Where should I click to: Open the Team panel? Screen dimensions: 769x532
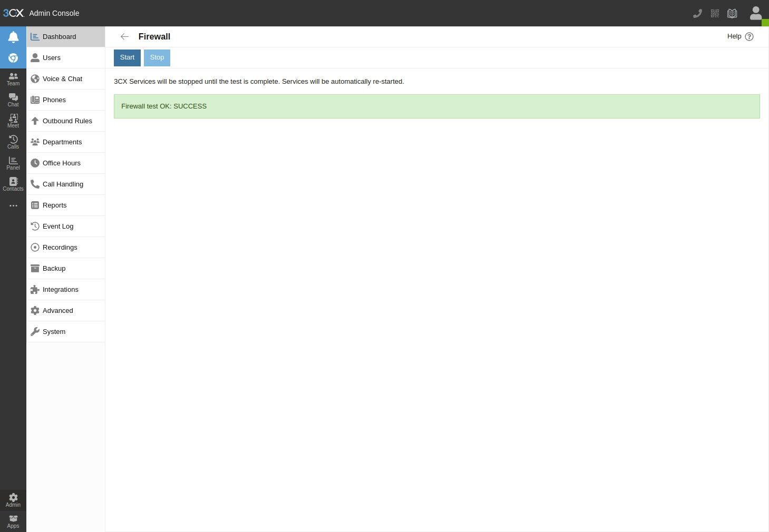13,79
